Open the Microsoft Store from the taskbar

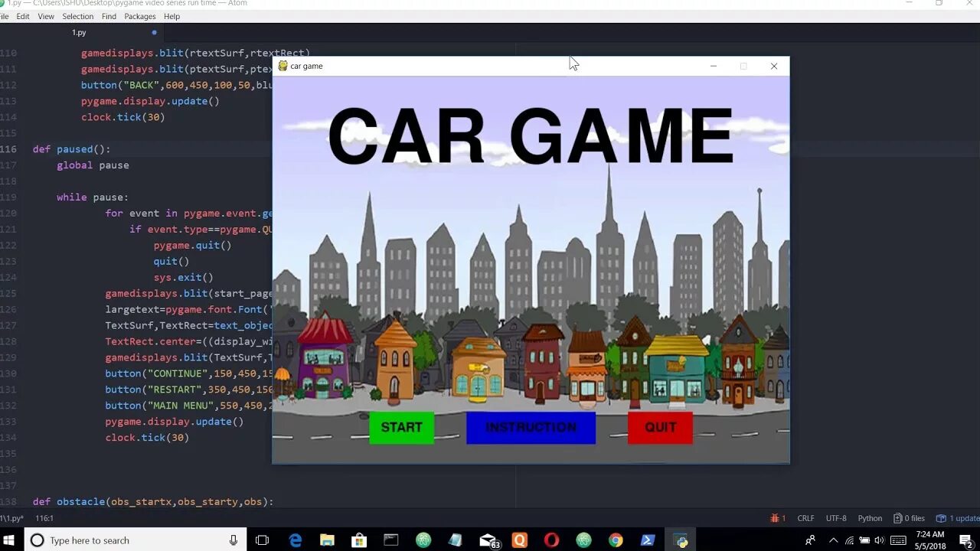pos(360,540)
